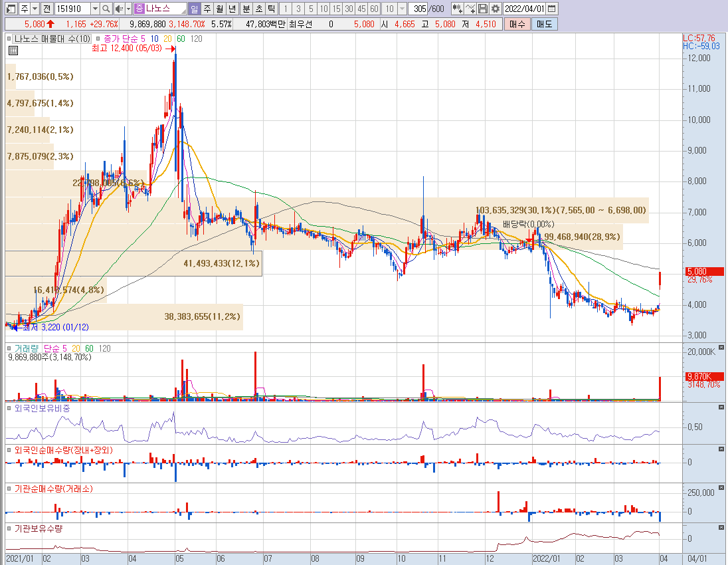Open the calendar date picker
728x565 pixels.
(551, 9)
